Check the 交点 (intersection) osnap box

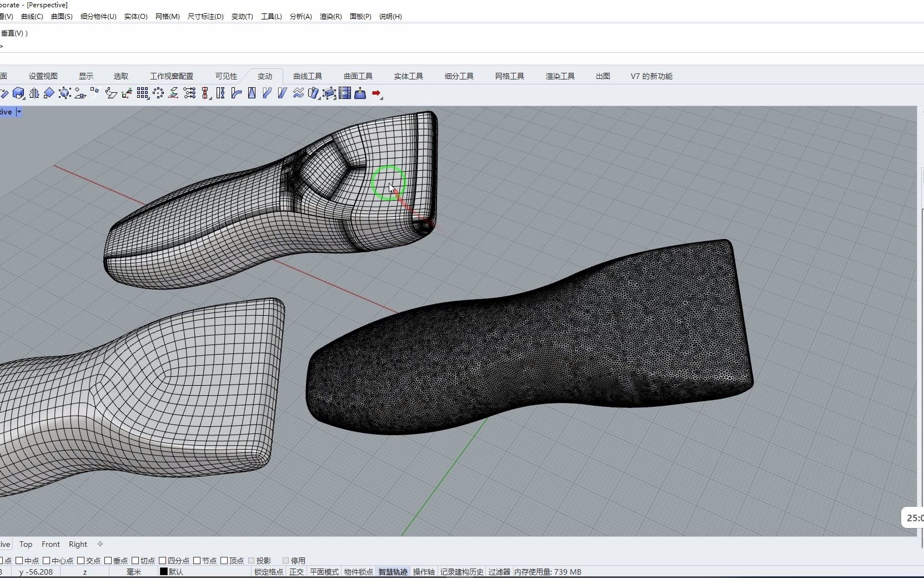pos(81,560)
